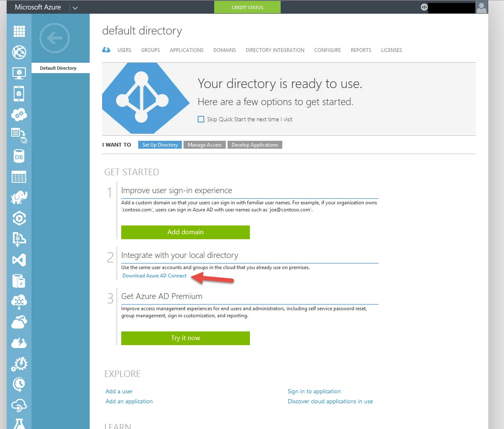Open Cache cylinders icon in sidebar

click(19, 281)
